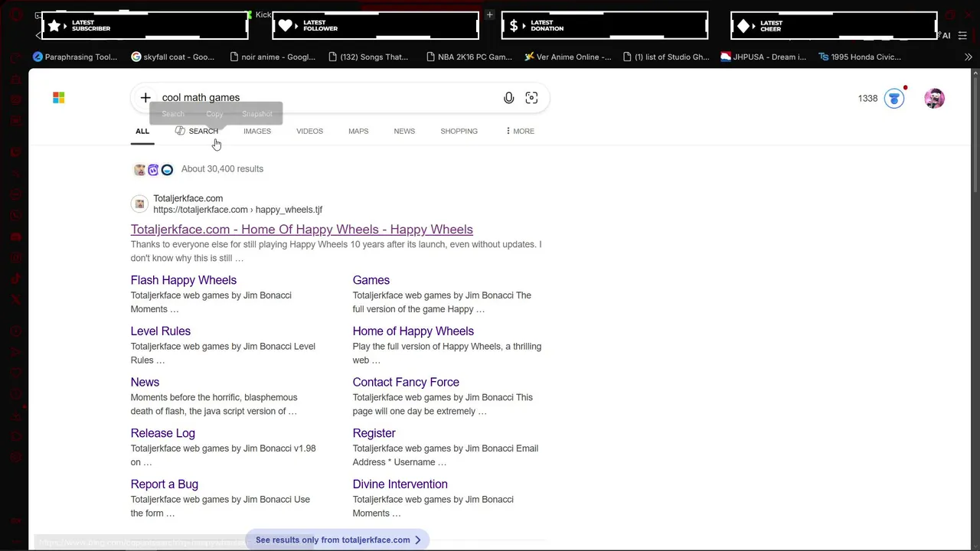The height and width of the screenshot is (551, 980).
Task: Open the Contact Fancy Force sitelink
Action: (406, 383)
